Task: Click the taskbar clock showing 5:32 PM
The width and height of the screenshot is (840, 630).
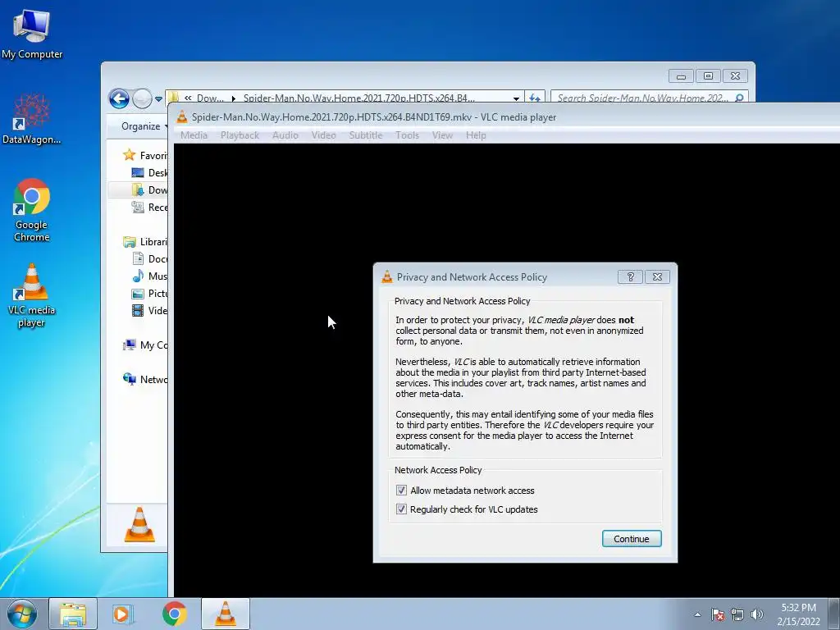Action: [798, 614]
